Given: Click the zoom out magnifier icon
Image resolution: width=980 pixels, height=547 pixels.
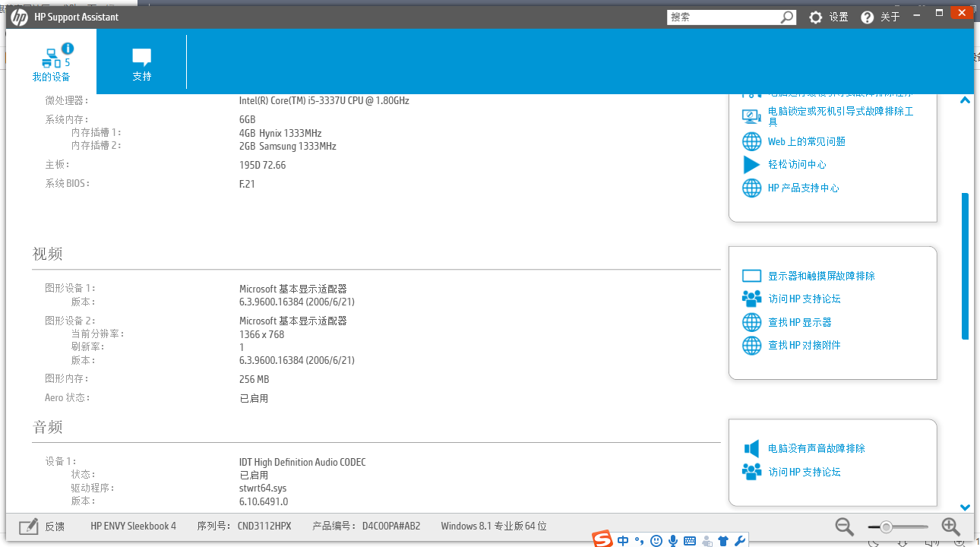Looking at the screenshot, I should coord(844,526).
